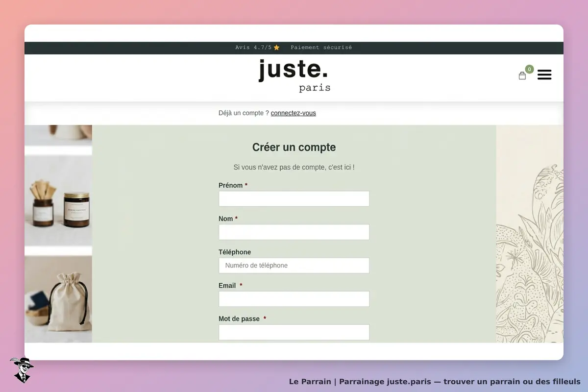588x392 pixels.
Task: Click the Créer un compte heading
Action: point(294,147)
